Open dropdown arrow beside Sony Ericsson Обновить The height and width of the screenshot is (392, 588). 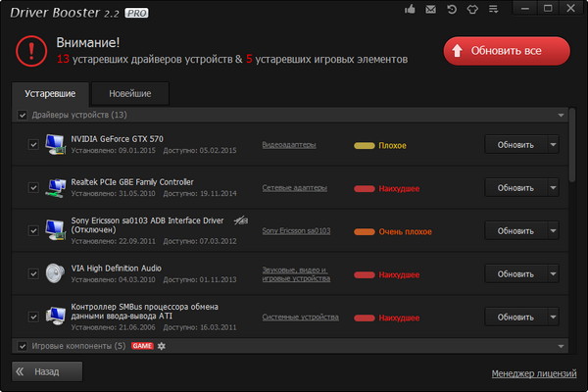[553, 231]
